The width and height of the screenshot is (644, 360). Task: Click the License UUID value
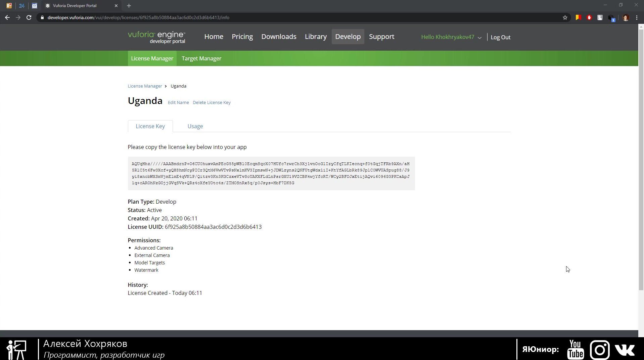tap(213, 227)
